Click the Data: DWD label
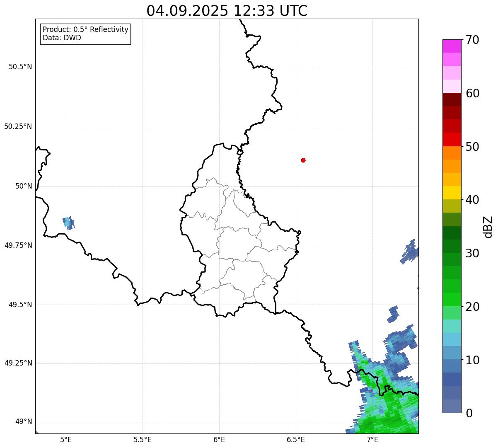 tap(62, 38)
